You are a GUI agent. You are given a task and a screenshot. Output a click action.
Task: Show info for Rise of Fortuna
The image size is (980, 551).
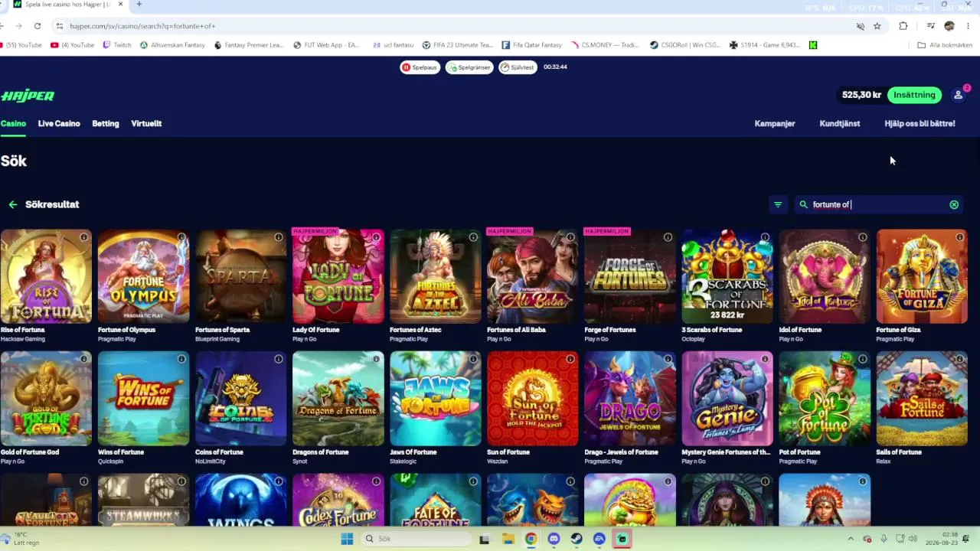point(84,237)
